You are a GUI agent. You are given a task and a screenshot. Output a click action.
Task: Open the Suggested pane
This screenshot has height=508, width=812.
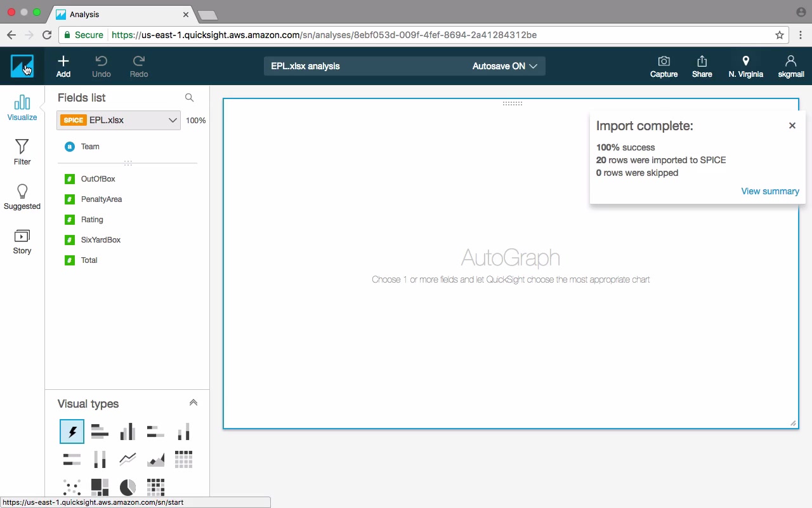(x=22, y=197)
